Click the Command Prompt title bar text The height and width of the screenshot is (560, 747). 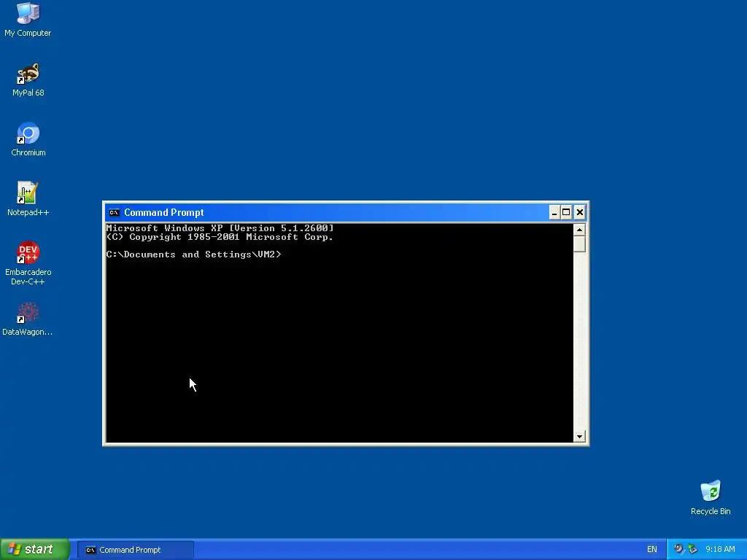pyautogui.click(x=164, y=212)
